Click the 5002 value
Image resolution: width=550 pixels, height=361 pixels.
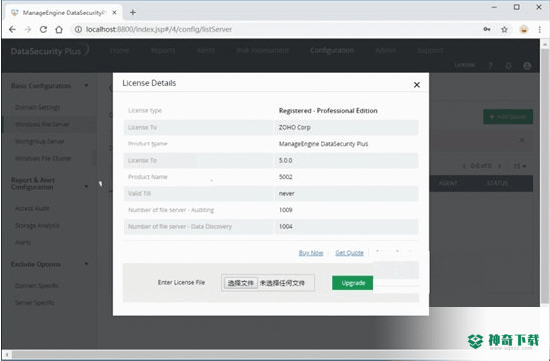(x=286, y=177)
